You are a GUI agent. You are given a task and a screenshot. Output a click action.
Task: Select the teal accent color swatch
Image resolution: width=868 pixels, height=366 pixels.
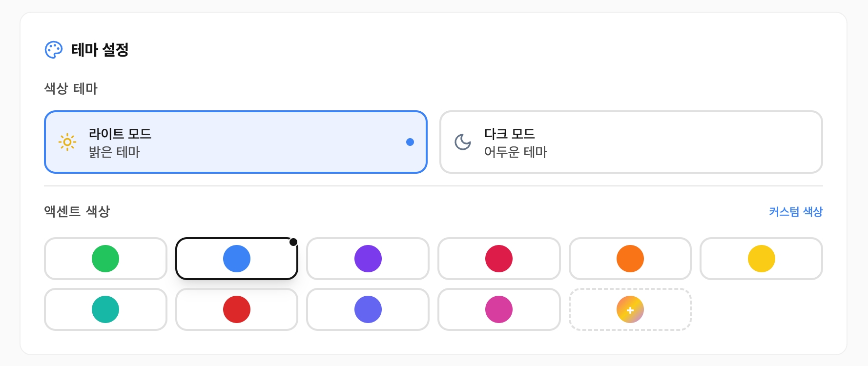[x=105, y=309]
